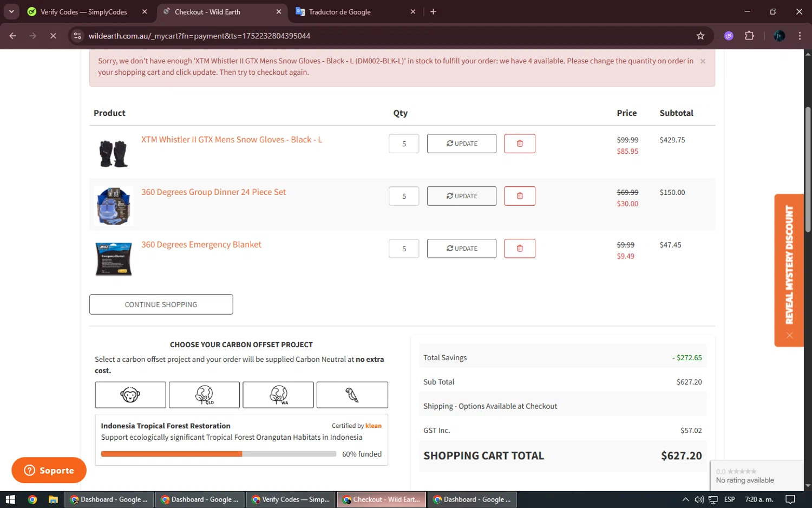This screenshot has width=812, height=508.
Task: Dismiss the out-of-stock alert banner
Action: tap(703, 61)
